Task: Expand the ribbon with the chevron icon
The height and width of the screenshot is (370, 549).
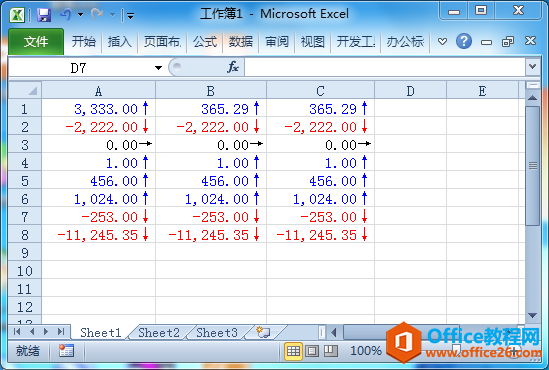Action: click(x=442, y=42)
